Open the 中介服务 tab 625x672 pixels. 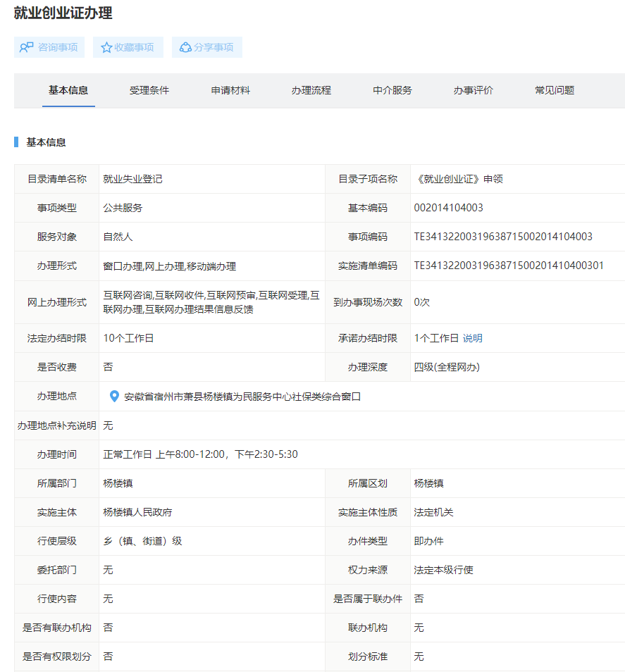click(392, 90)
